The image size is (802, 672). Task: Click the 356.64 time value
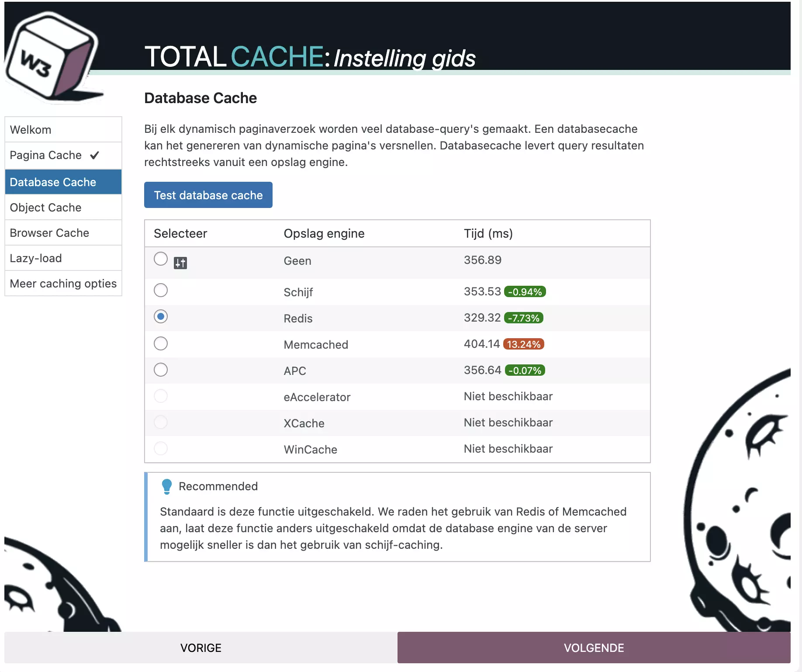click(483, 370)
